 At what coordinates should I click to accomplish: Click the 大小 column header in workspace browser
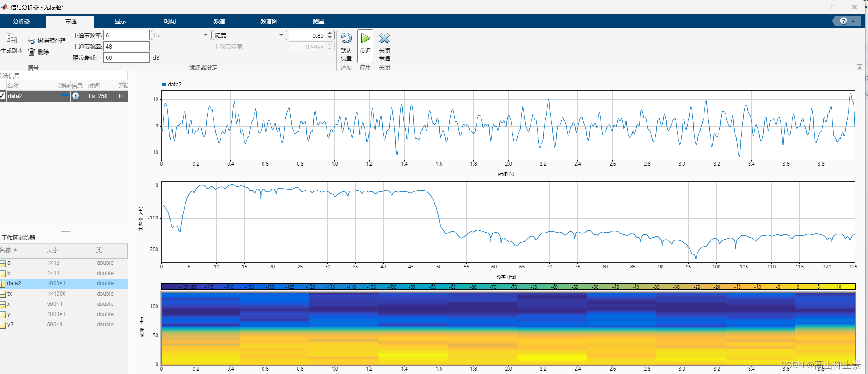click(x=53, y=250)
